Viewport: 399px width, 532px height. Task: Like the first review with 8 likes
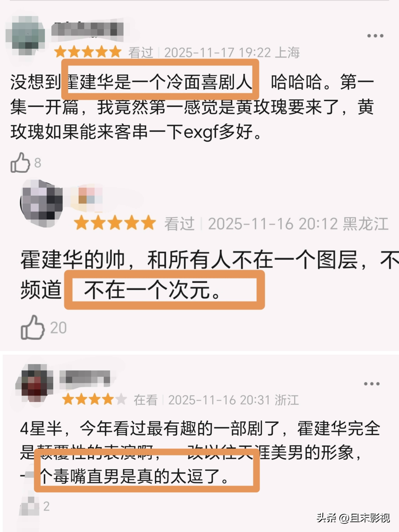coord(20,163)
